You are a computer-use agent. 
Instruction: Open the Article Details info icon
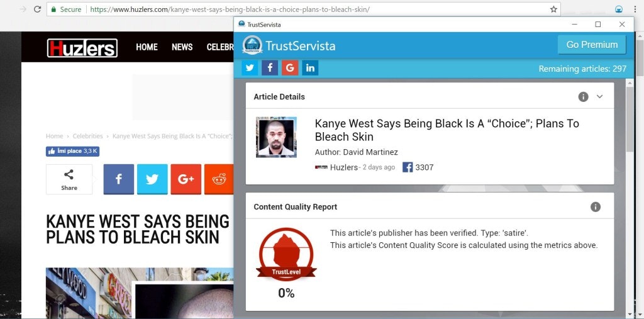point(583,97)
